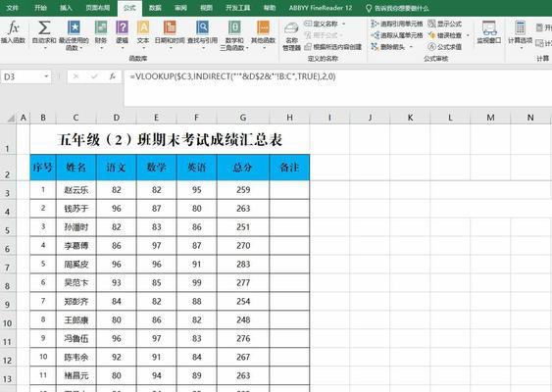Open the Logical (逻辑) functions icon

pos(123,27)
